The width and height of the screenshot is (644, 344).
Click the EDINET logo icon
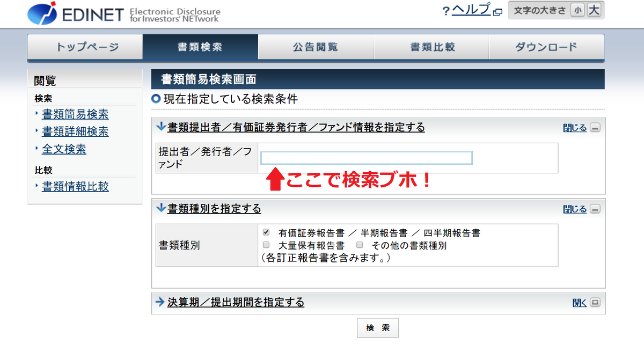click(43, 13)
